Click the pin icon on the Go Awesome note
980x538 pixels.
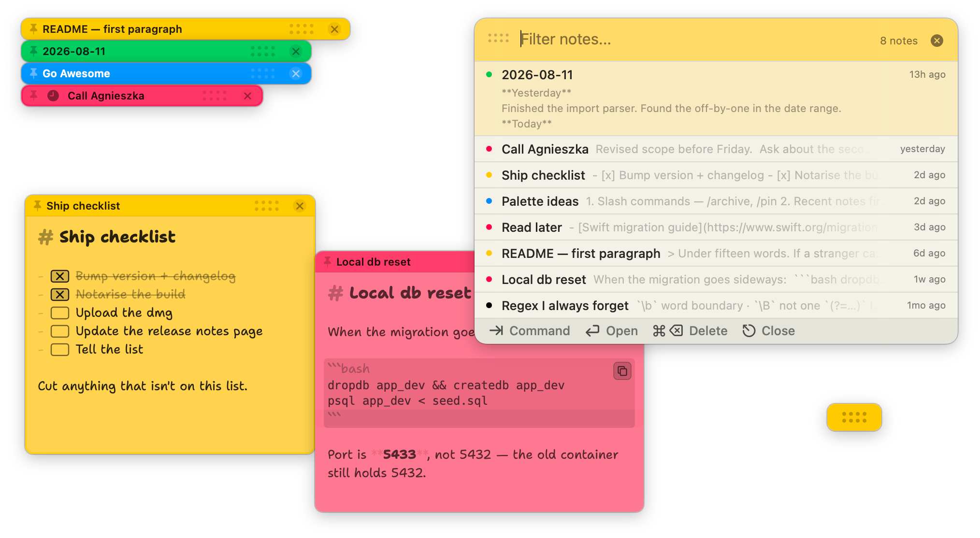point(33,73)
